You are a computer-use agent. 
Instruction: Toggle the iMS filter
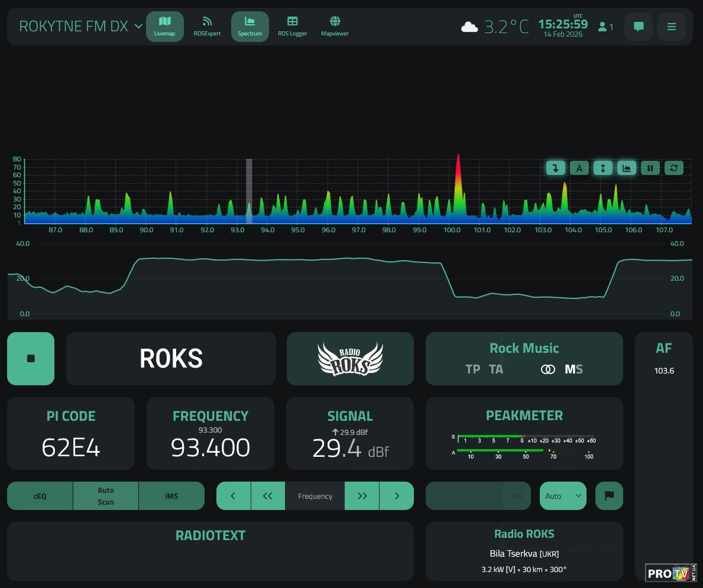pos(171,496)
